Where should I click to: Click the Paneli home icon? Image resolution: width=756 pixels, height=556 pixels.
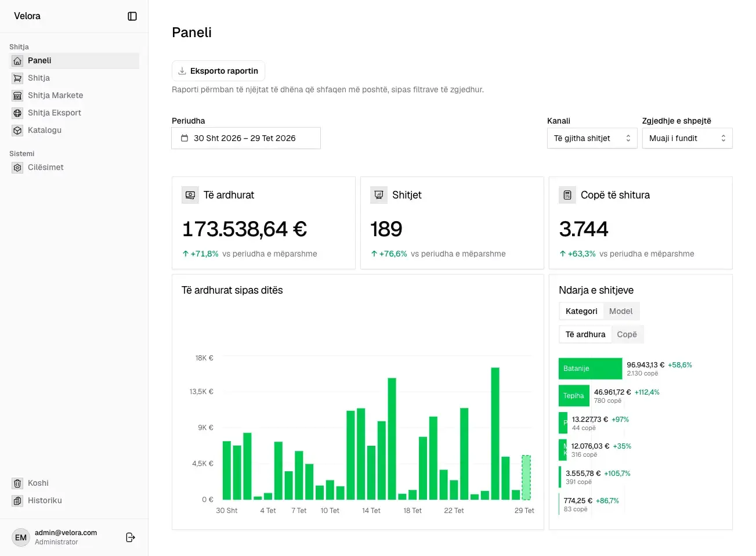point(17,60)
